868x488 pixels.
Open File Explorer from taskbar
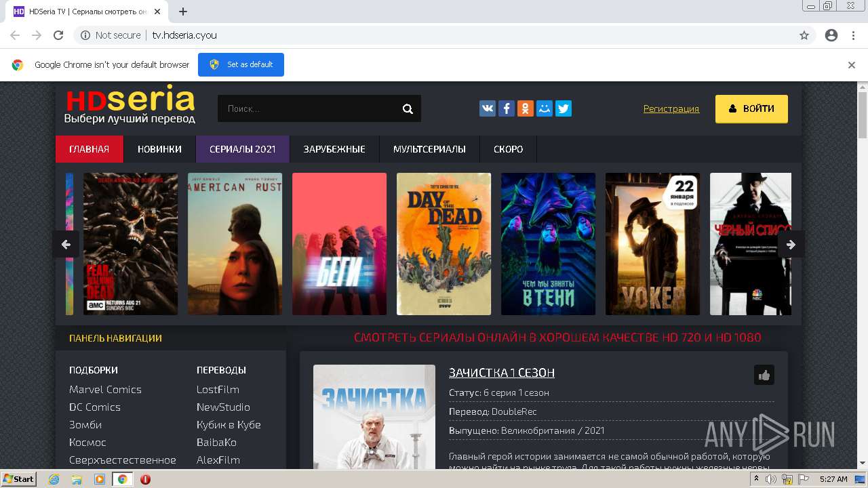click(77, 479)
